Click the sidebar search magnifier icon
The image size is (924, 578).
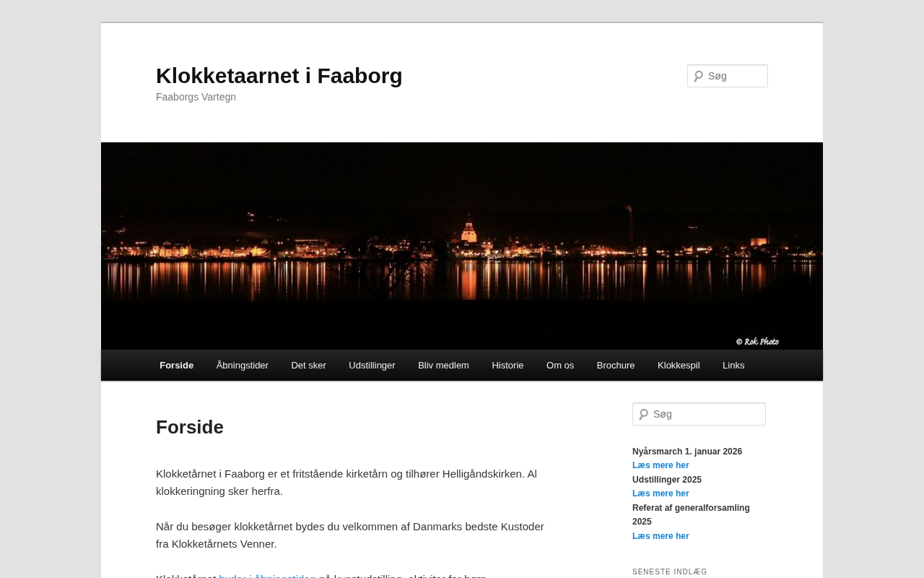pyautogui.click(x=643, y=414)
